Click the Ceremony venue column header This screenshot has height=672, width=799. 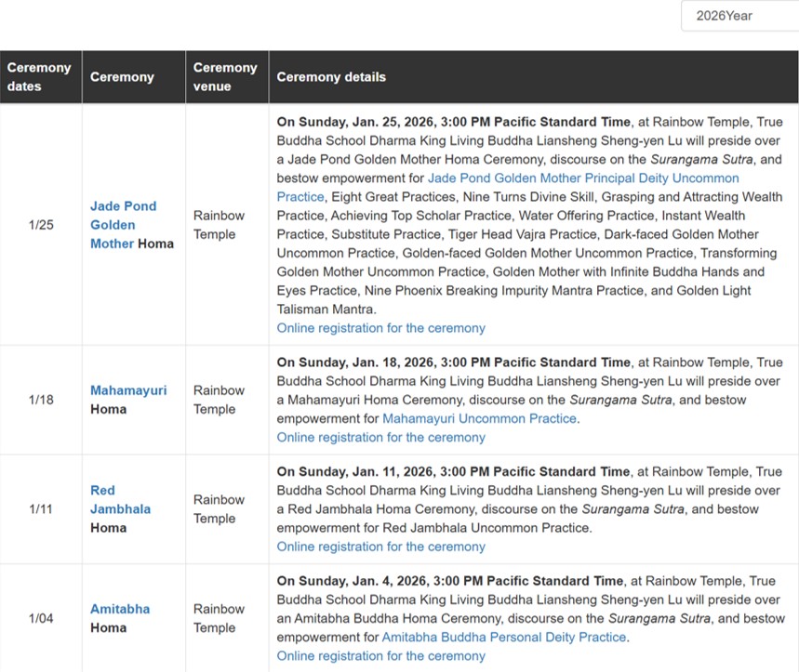[225, 77]
